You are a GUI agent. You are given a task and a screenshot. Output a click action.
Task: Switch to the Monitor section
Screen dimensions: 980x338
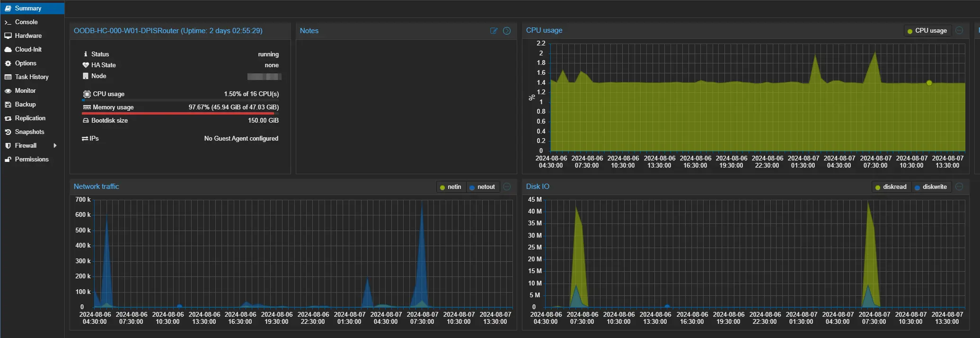[25, 91]
